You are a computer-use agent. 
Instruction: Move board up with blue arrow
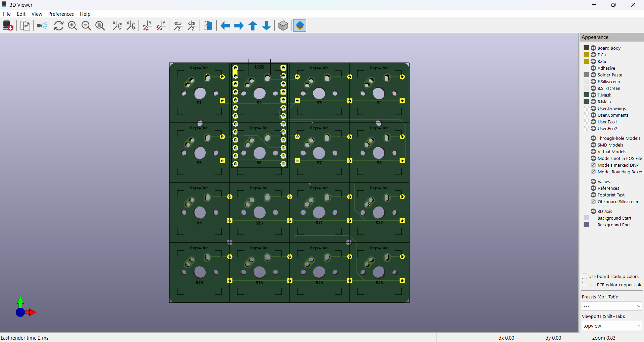(x=253, y=26)
